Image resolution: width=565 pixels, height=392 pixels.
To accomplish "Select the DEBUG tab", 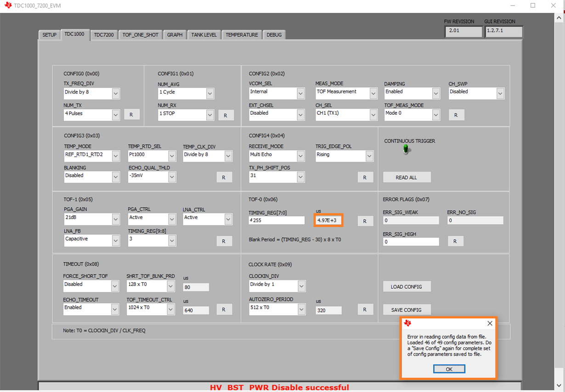I will [x=274, y=35].
